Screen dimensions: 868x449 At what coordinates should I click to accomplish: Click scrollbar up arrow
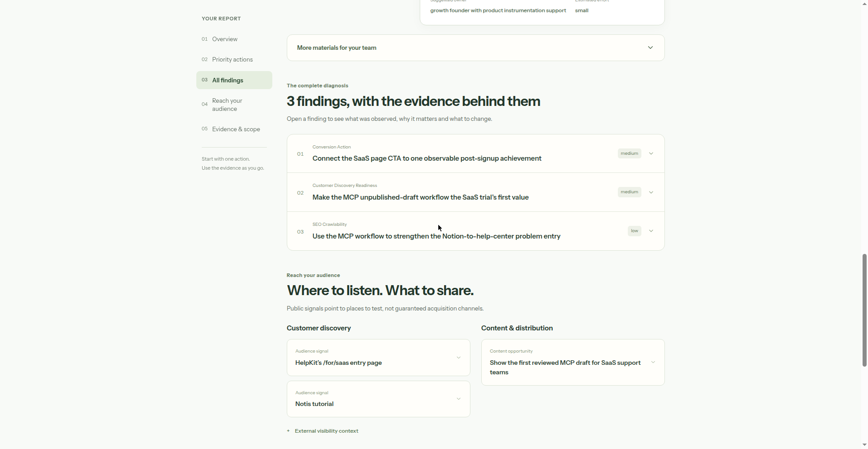pyautogui.click(x=864, y=4)
